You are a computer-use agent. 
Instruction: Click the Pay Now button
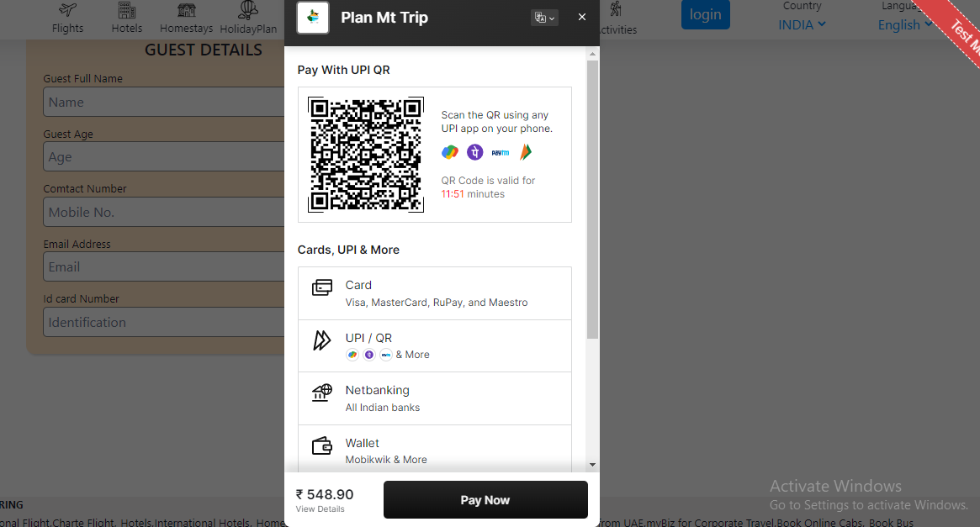485,499
